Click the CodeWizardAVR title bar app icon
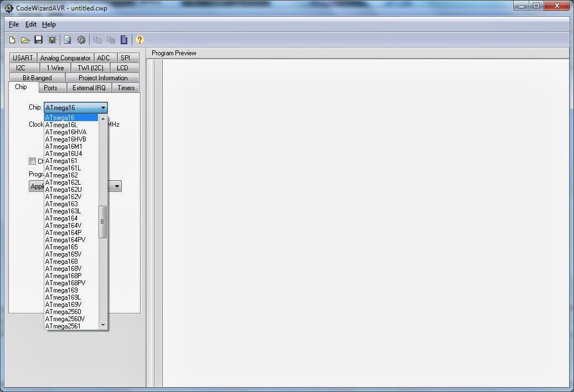Viewport: 574px width, 392px height. pos(9,8)
